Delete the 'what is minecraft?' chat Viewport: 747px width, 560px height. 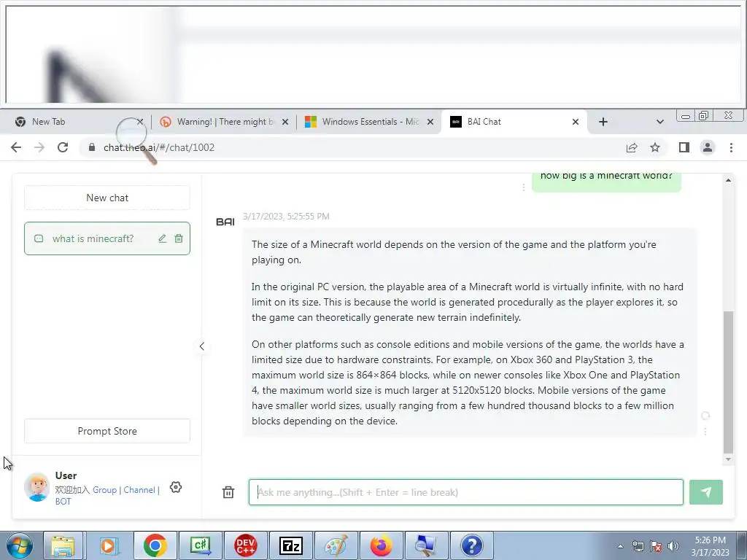[179, 238]
